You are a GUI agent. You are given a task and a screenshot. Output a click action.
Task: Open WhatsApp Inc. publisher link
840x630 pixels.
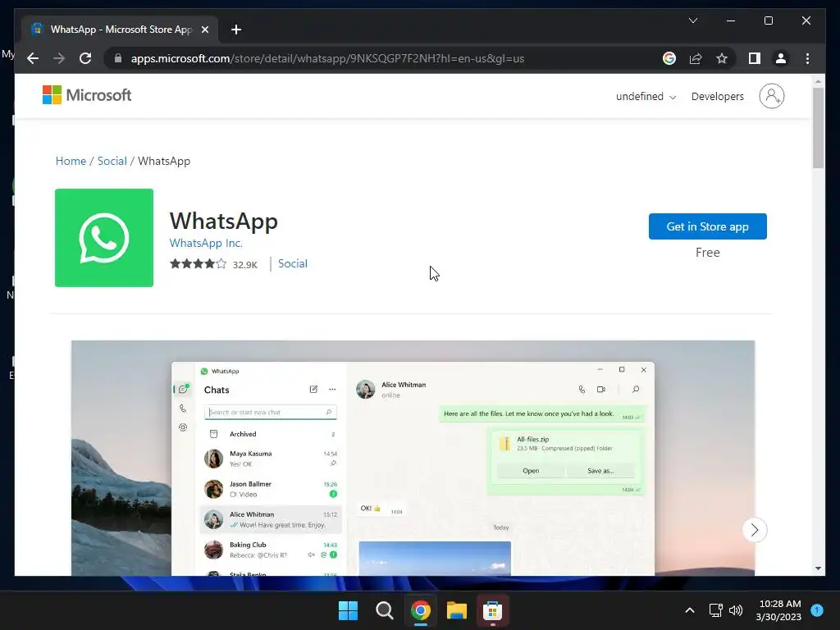tap(206, 243)
